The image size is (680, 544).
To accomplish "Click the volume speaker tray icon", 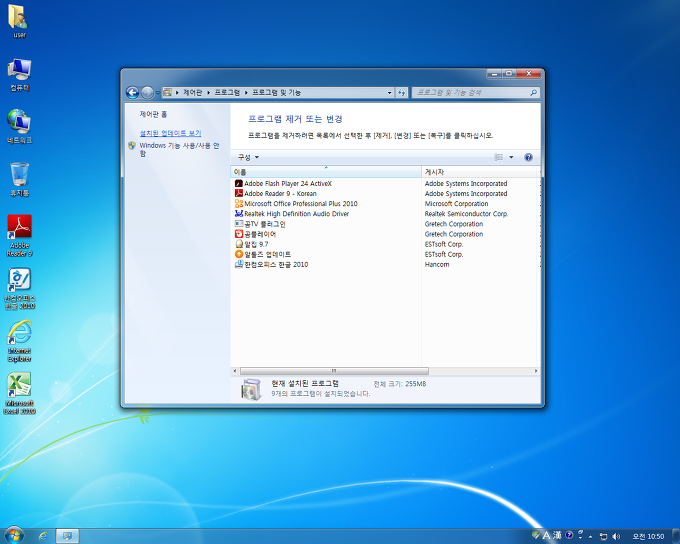I will [x=615, y=537].
